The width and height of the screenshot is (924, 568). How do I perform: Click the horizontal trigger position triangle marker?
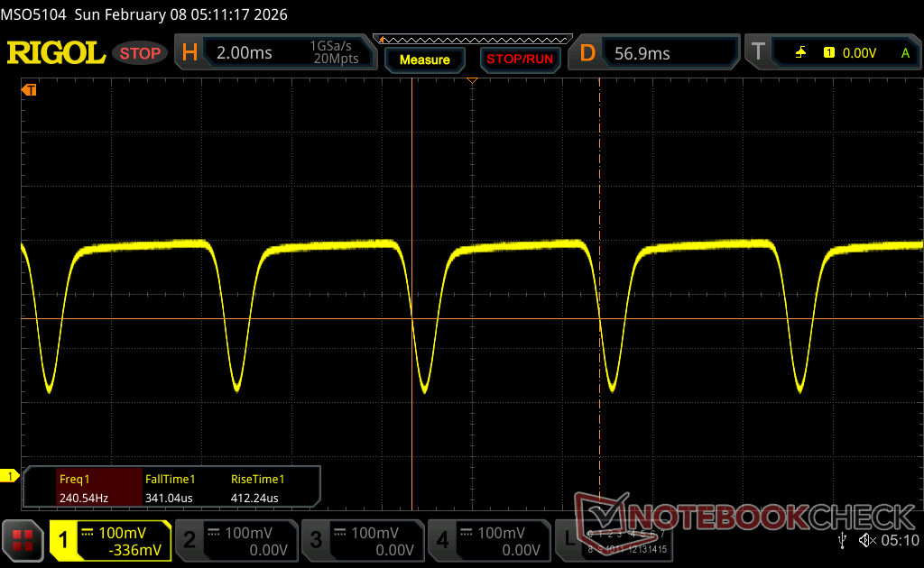[471, 82]
